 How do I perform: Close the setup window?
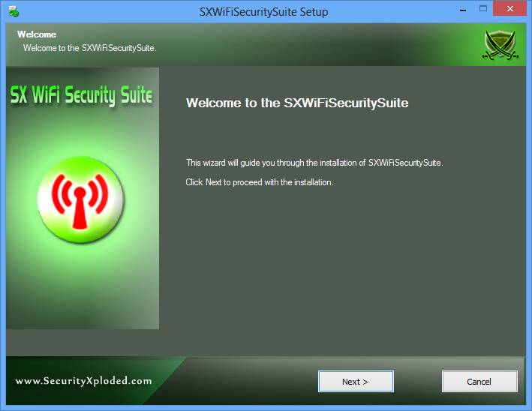(509, 9)
